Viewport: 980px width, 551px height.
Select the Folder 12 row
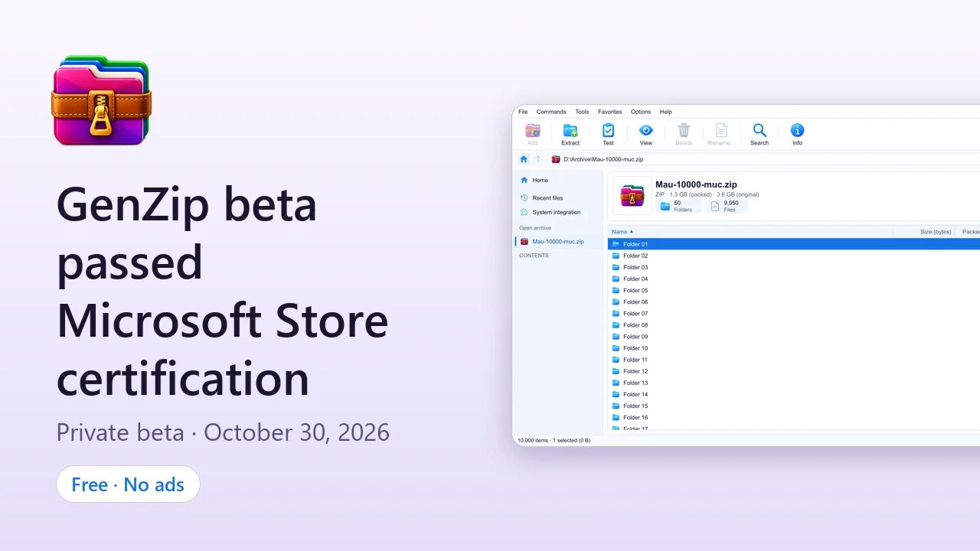coord(794,371)
